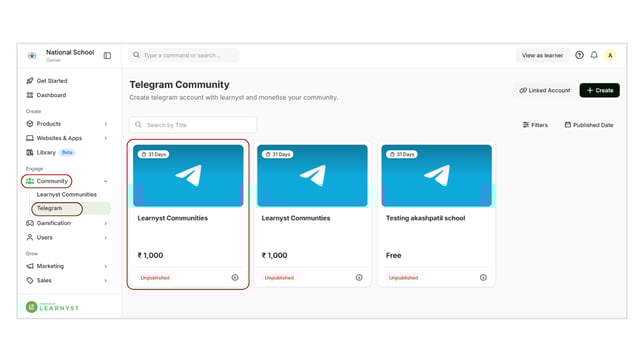Click the Products cube icon

pos(30,124)
